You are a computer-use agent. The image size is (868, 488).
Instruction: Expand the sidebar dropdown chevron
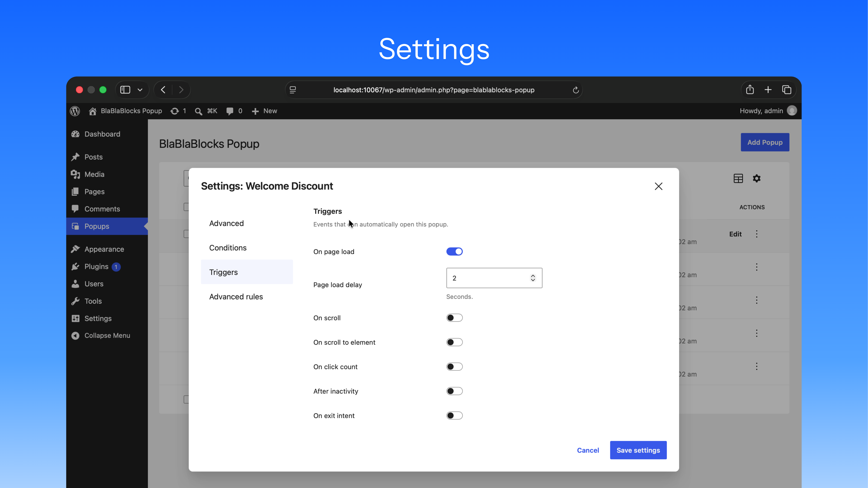pos(140,90)
